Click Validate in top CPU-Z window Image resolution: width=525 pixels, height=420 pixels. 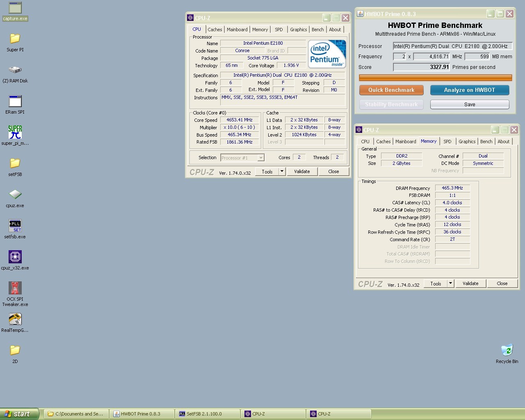tap(302, 171)
